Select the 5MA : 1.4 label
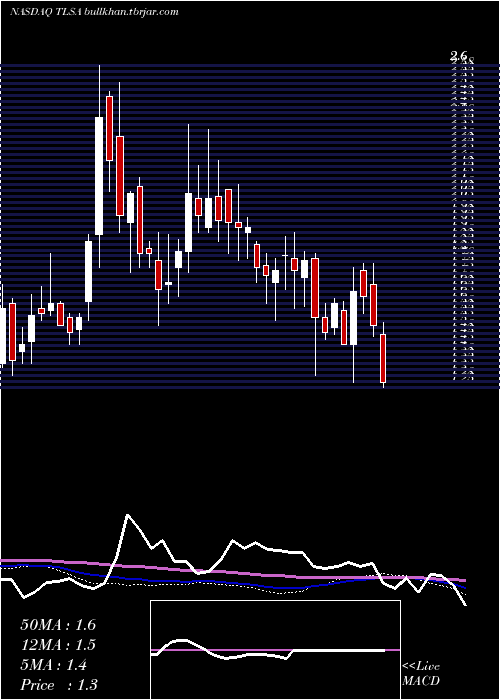The width and height of the screenshot is (500, 700). 54,665
